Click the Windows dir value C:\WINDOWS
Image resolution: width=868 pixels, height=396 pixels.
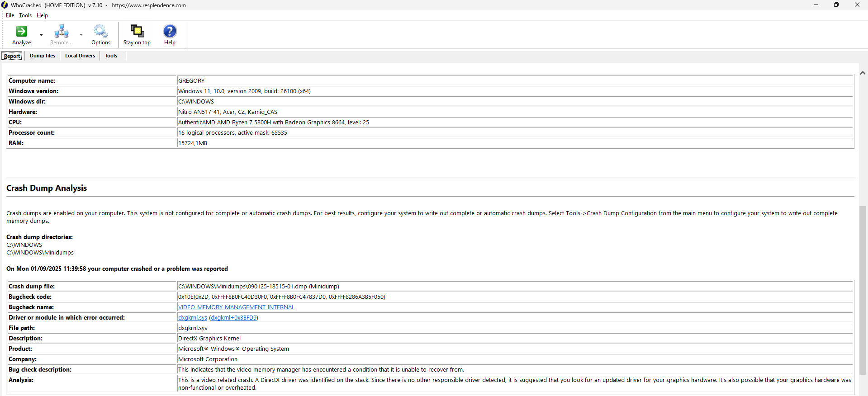[x=196, y=102]
